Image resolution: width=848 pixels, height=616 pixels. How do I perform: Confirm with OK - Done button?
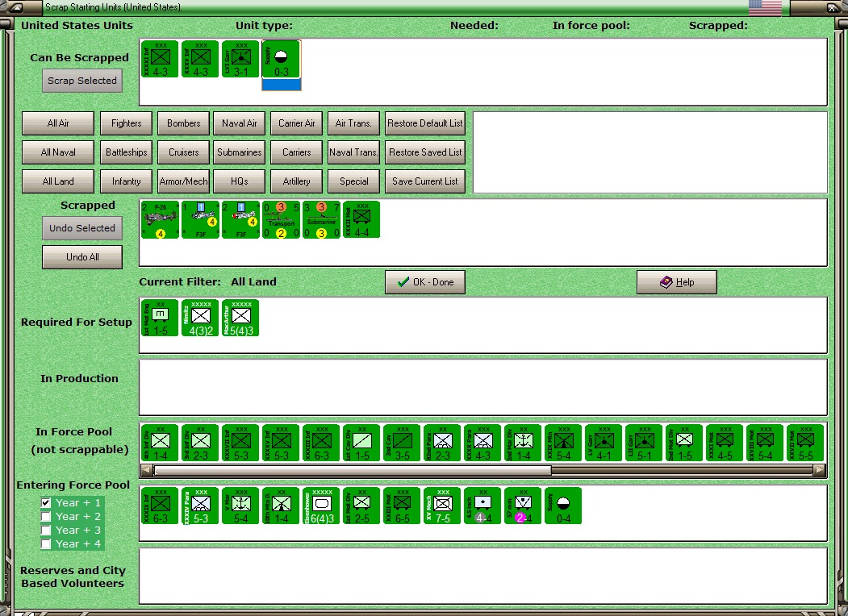tap(425, 282)
